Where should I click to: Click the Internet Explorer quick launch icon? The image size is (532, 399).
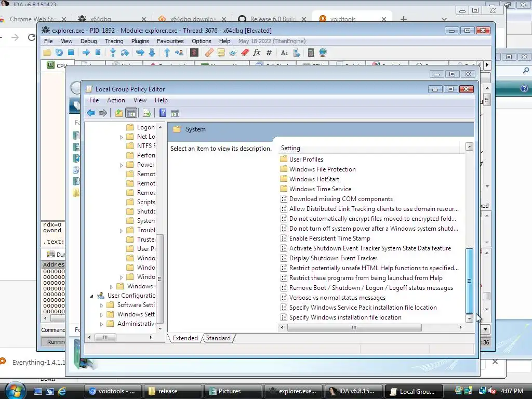(62, 391)
